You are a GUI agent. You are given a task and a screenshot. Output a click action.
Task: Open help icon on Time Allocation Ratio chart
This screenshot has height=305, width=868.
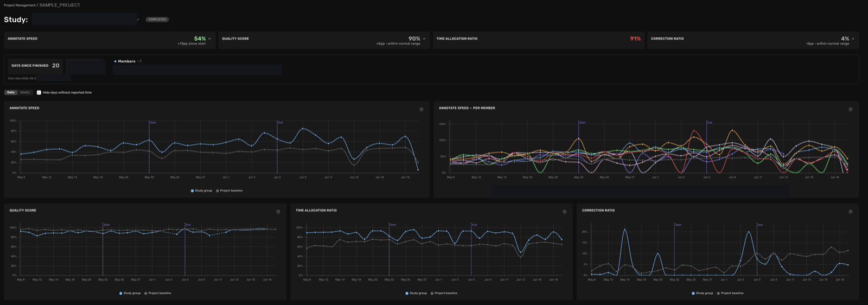click(x=564, y=212)
